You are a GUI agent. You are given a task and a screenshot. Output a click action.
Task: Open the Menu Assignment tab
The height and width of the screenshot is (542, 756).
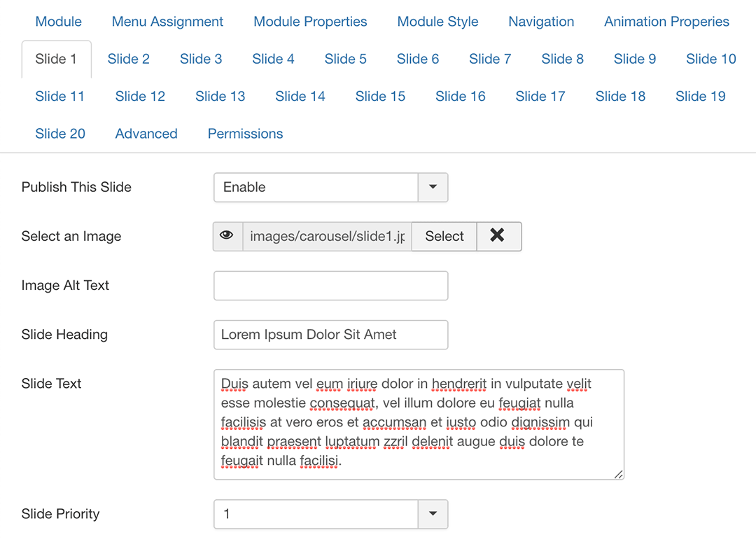point(167,22)
